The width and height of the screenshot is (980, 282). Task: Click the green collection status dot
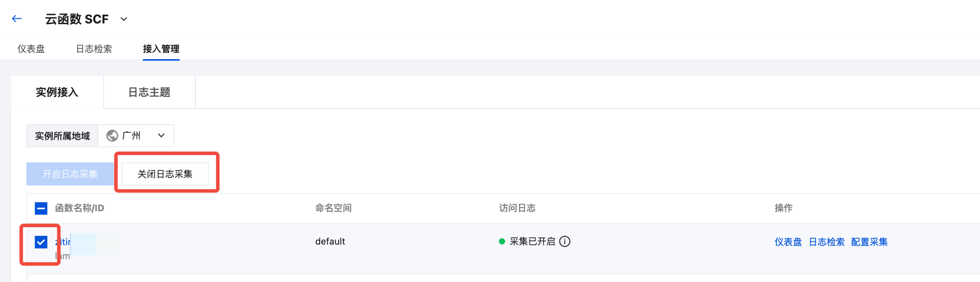502,242
